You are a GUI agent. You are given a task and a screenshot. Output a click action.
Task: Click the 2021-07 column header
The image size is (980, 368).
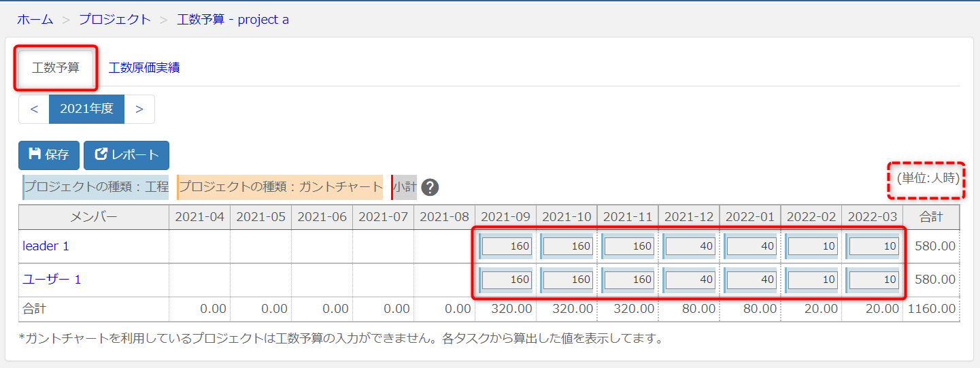tap(383, 217)
